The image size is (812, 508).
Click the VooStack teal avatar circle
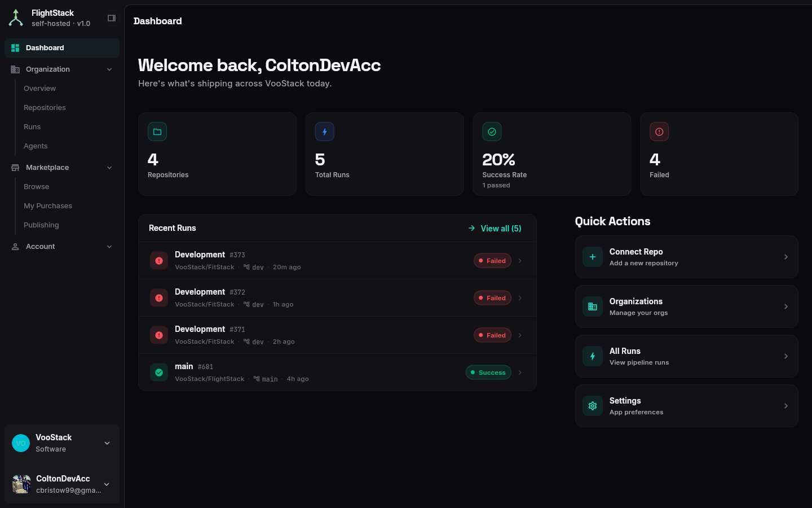tap(21, 443)
